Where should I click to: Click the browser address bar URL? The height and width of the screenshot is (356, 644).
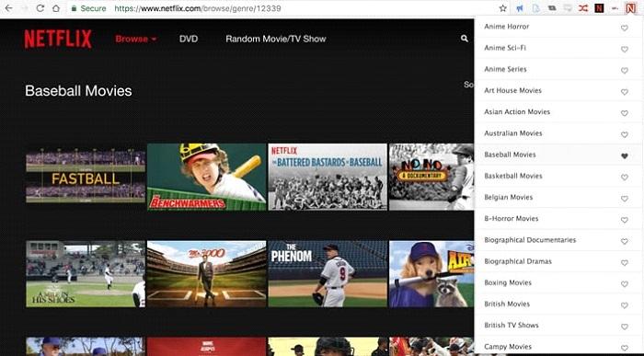click(198, 8)
